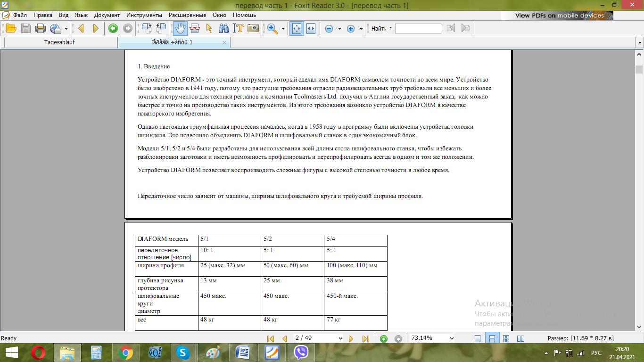Go to next page in top toolbar

click(96, 28)
